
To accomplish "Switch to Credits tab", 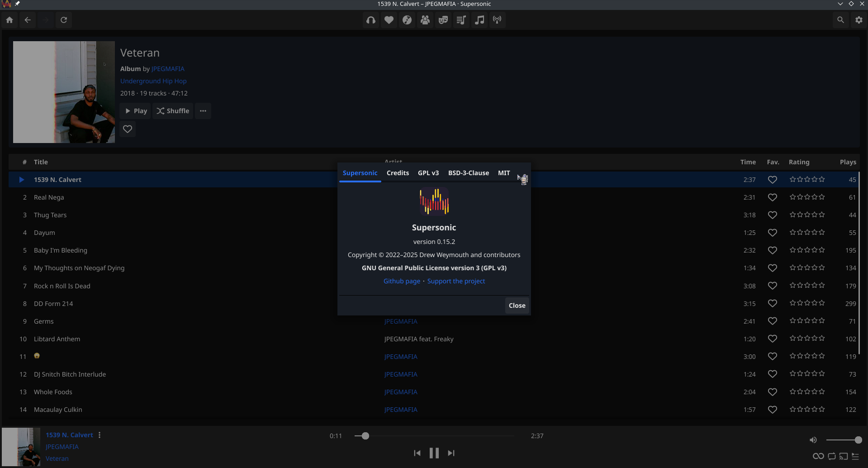I will coord(398,173).
